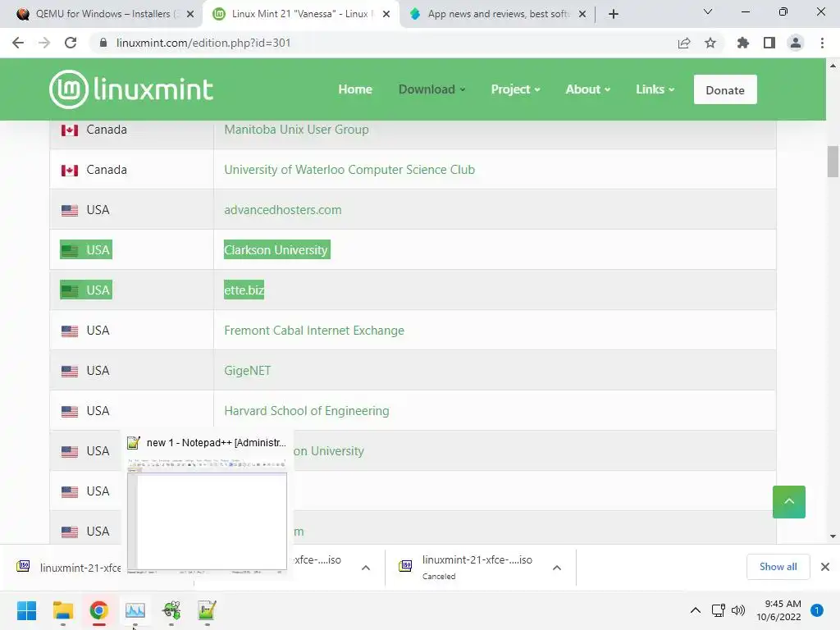This screenshot has width=840, height=630.
Task: Click the scrollbar down arrow
Action: pos(833,536)
